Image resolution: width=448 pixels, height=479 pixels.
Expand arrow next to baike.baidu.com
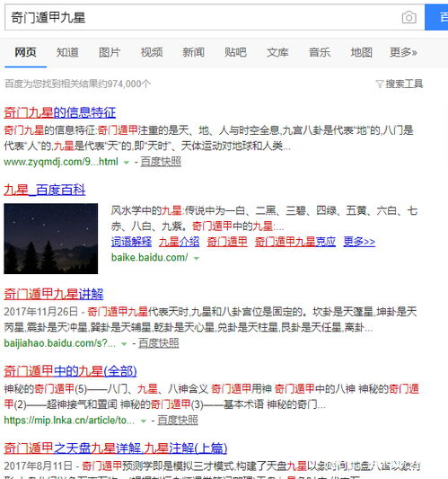click(197, 259)
